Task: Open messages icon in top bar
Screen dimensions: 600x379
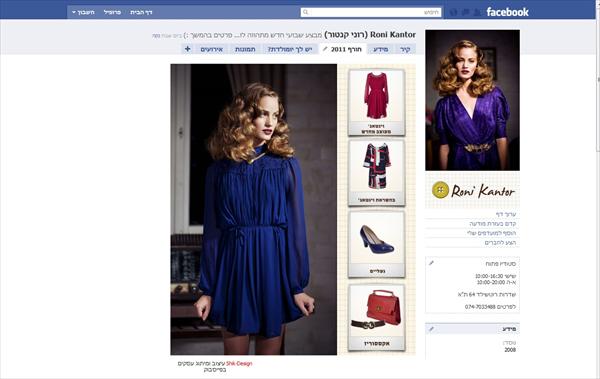Action: [x=465, y=13]
